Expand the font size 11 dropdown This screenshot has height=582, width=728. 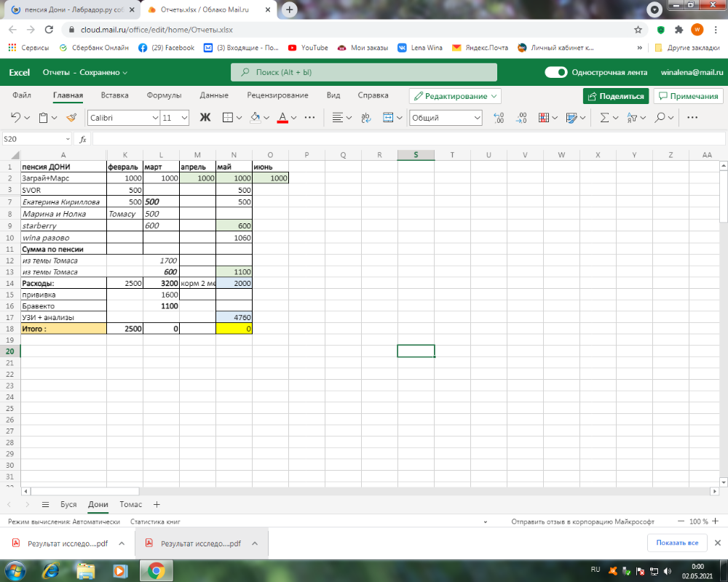183,118
